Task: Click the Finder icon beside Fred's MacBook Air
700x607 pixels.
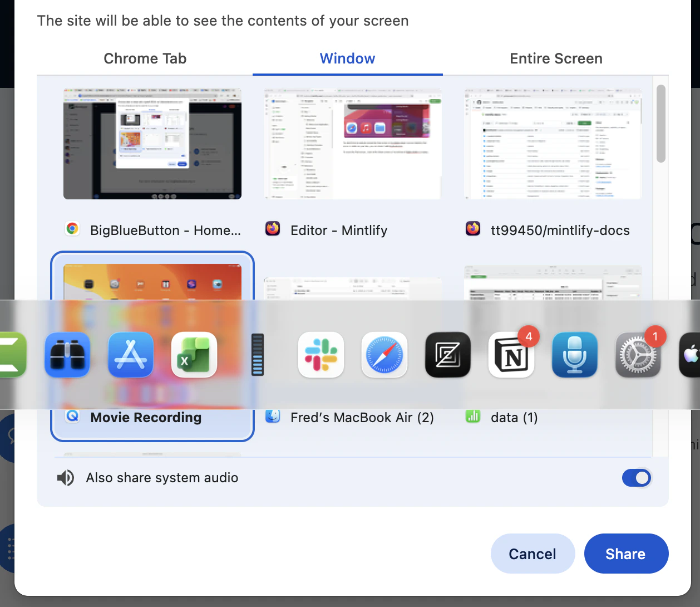Action: tap(273, 416)
